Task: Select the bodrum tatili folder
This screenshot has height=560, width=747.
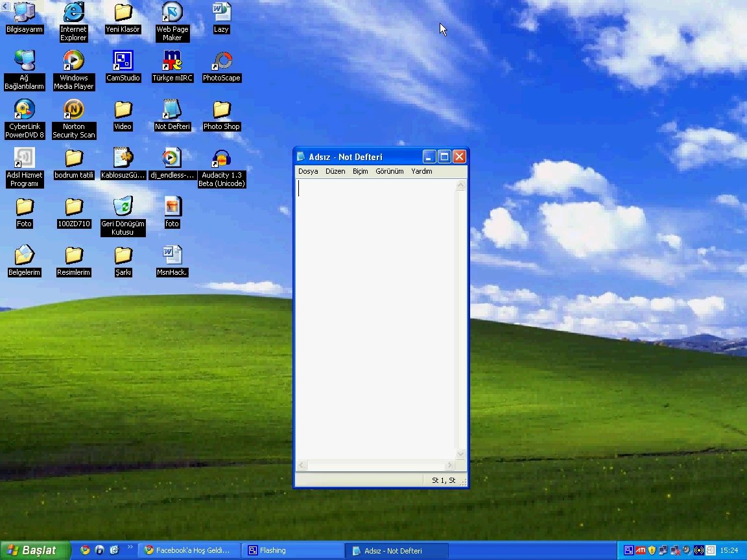Action: pos(73,164)
